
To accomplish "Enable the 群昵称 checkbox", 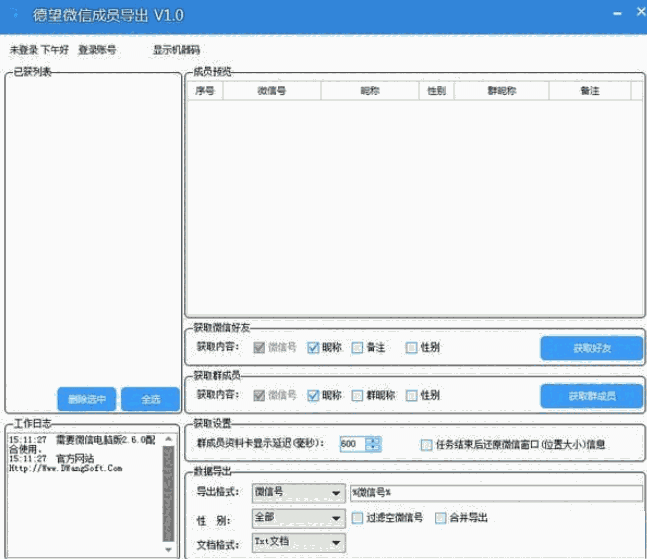I will [358, 396].
